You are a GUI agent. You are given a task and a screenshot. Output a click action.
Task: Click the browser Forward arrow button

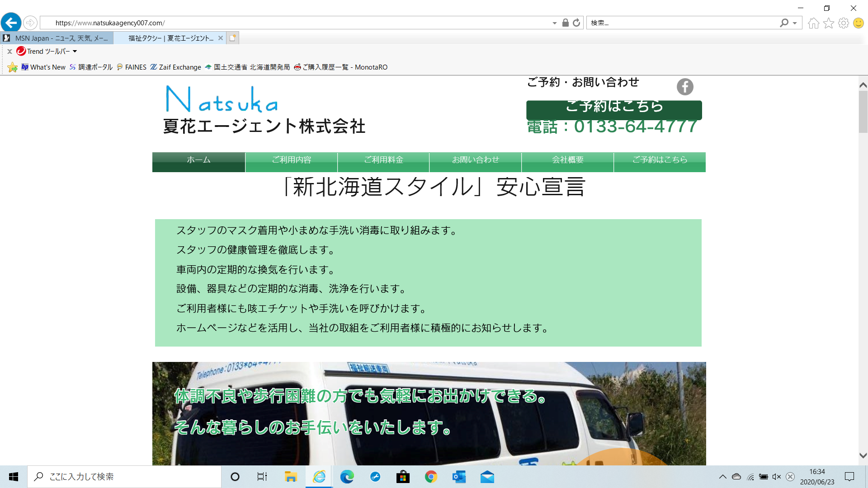click(30, 23)
